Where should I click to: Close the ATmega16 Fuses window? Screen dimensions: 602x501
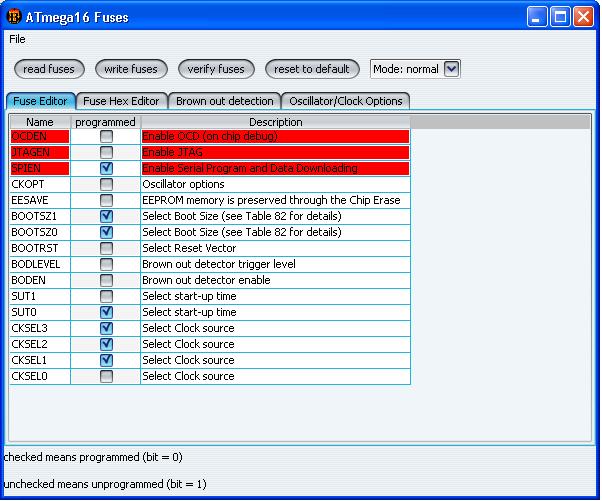(x=584, y=17)
